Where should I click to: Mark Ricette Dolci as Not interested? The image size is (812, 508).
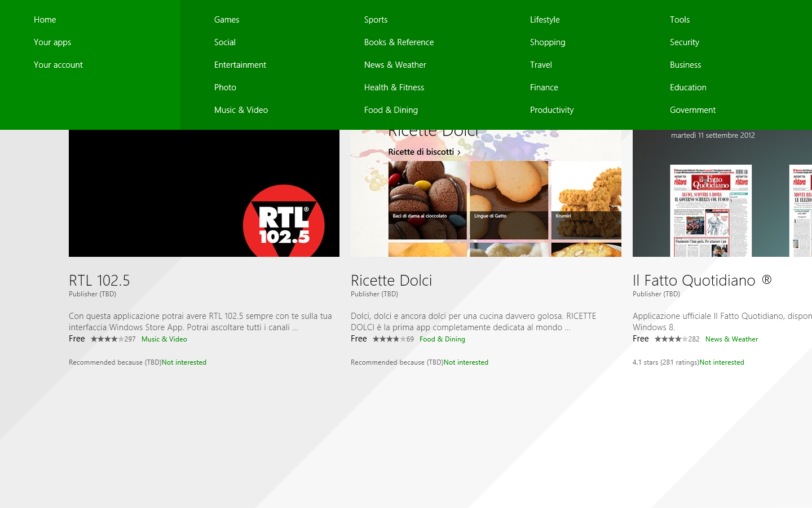click(x=466, y=362)
